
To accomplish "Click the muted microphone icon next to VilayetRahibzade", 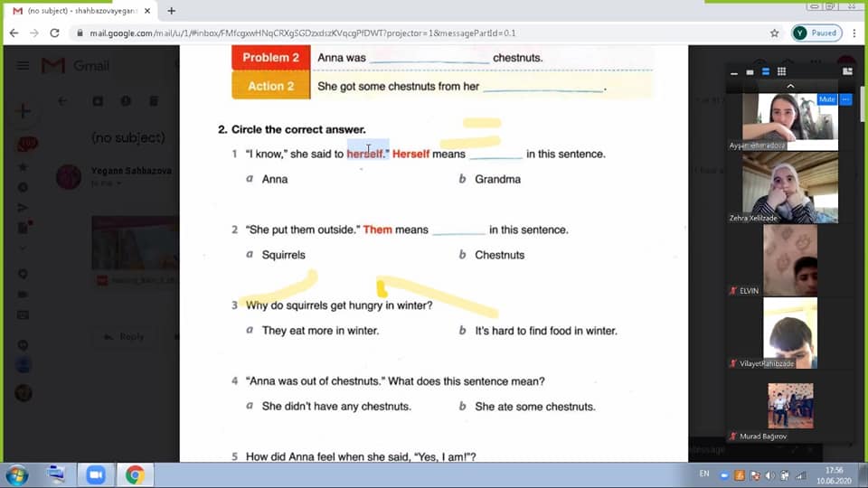I will (733, 363).
